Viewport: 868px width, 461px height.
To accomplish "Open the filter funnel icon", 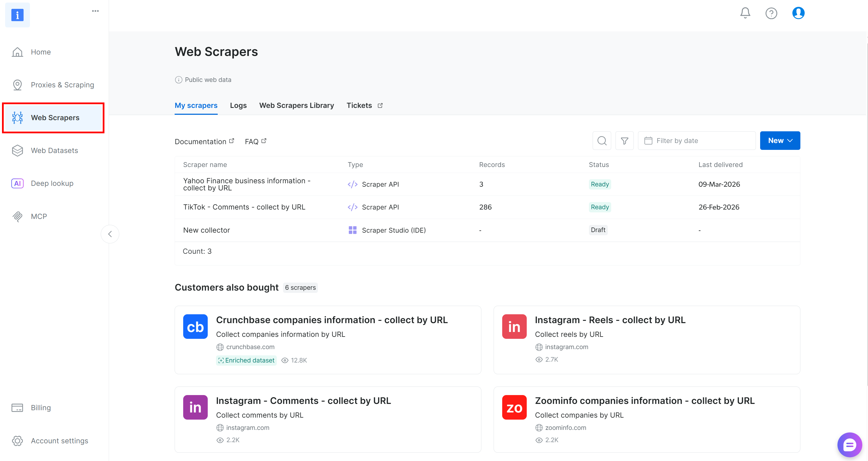I will pos(624,140).
